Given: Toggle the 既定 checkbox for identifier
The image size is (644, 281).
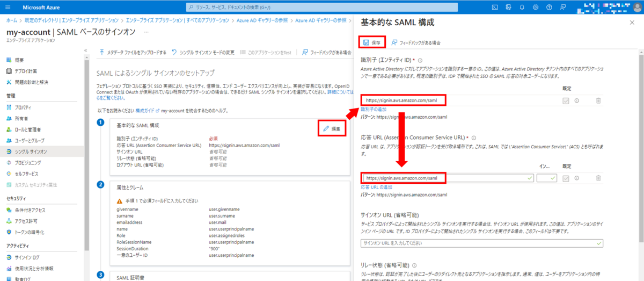Looking at the screenshot, I should [566, 100].
